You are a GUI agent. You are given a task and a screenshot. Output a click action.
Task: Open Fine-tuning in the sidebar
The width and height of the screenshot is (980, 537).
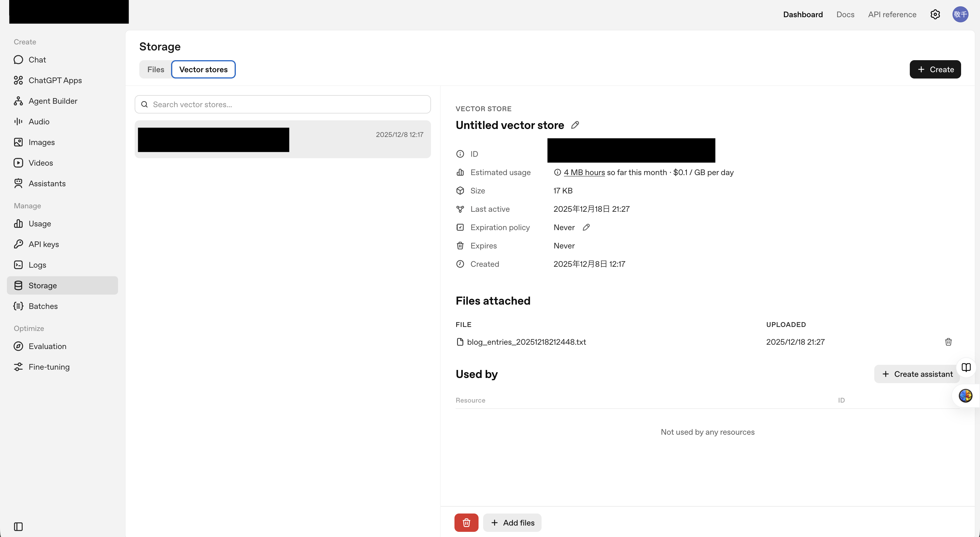click(x=49, y=367)
